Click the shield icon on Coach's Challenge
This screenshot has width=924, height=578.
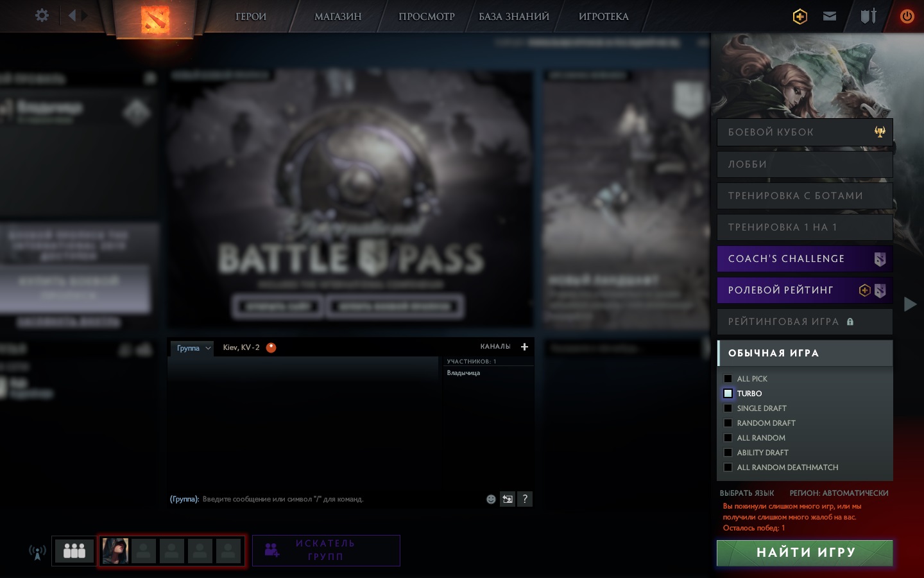click(880, 259)
